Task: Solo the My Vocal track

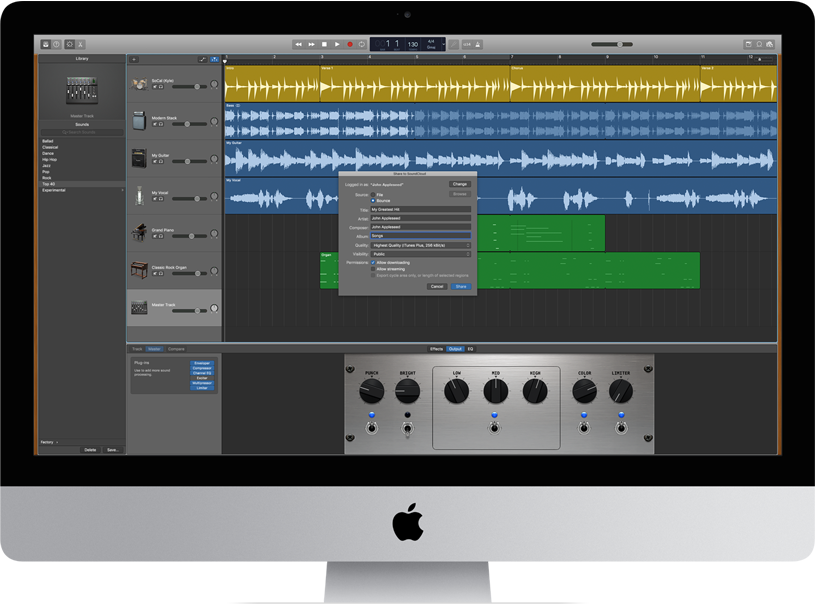Action: [161, 199]
